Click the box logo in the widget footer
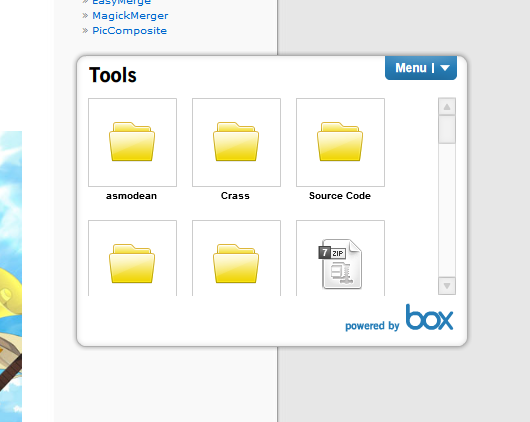 pos(429,317)
